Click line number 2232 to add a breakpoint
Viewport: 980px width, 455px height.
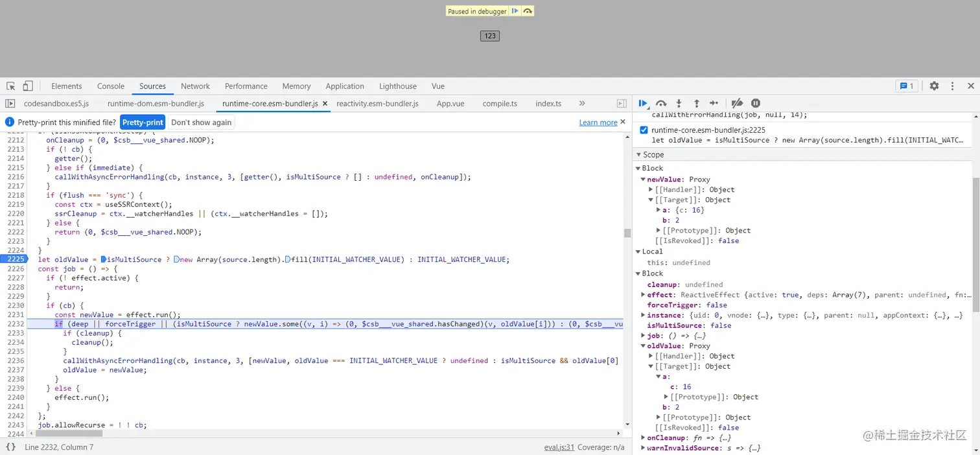(14, 323)
